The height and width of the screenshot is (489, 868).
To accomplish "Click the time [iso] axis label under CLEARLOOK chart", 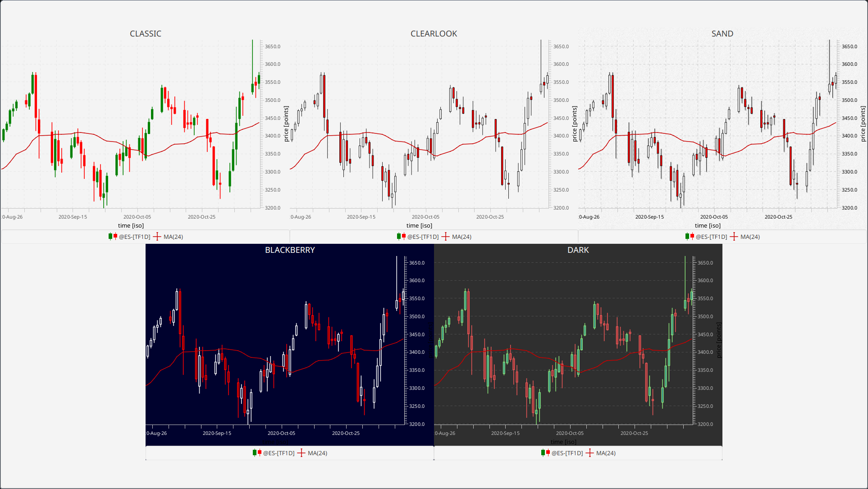I will click(x=419, y=226).
